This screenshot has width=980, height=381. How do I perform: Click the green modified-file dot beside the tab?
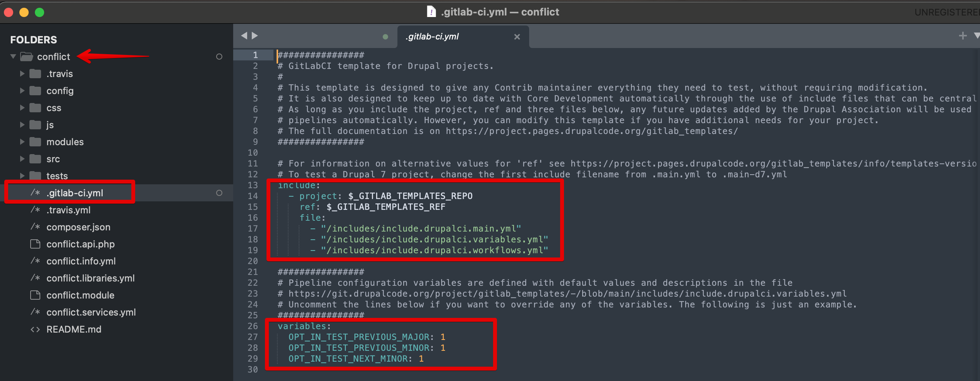(385, 36)
